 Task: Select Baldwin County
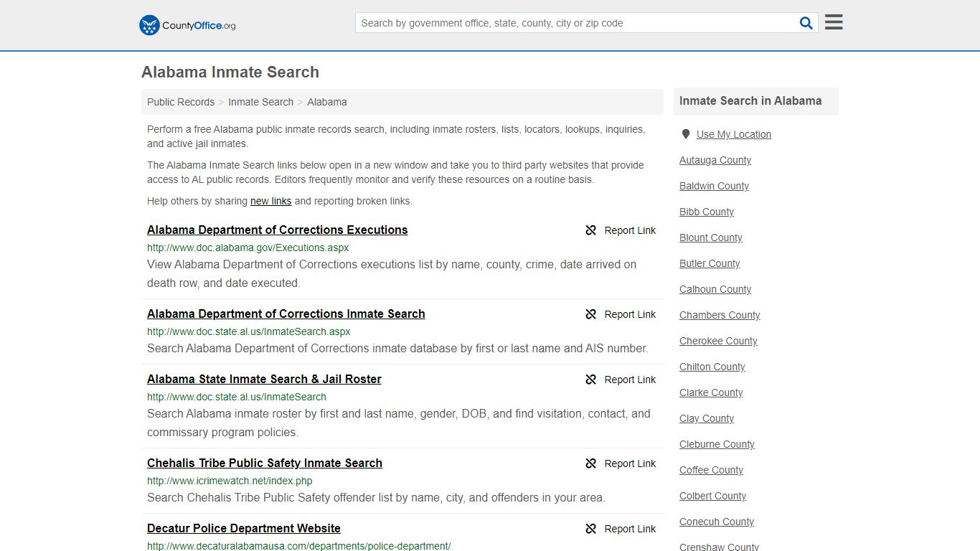[x=714, y=186]
